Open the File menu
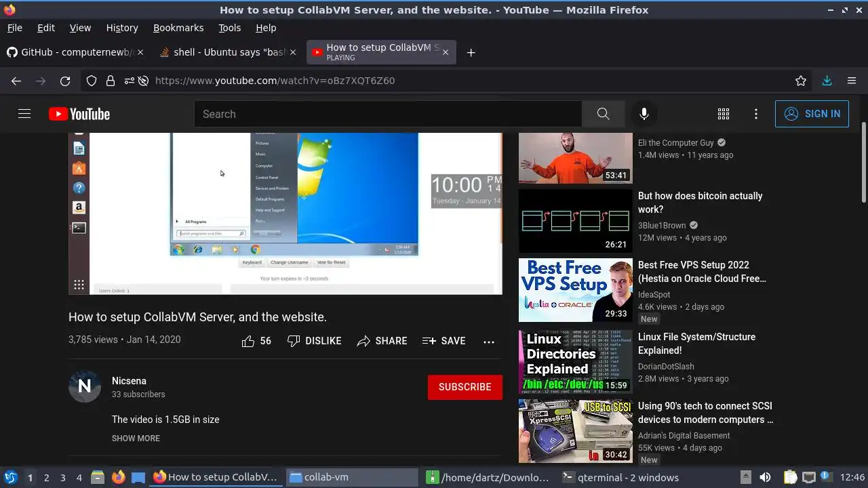The image size is (868, 488). 15,28
